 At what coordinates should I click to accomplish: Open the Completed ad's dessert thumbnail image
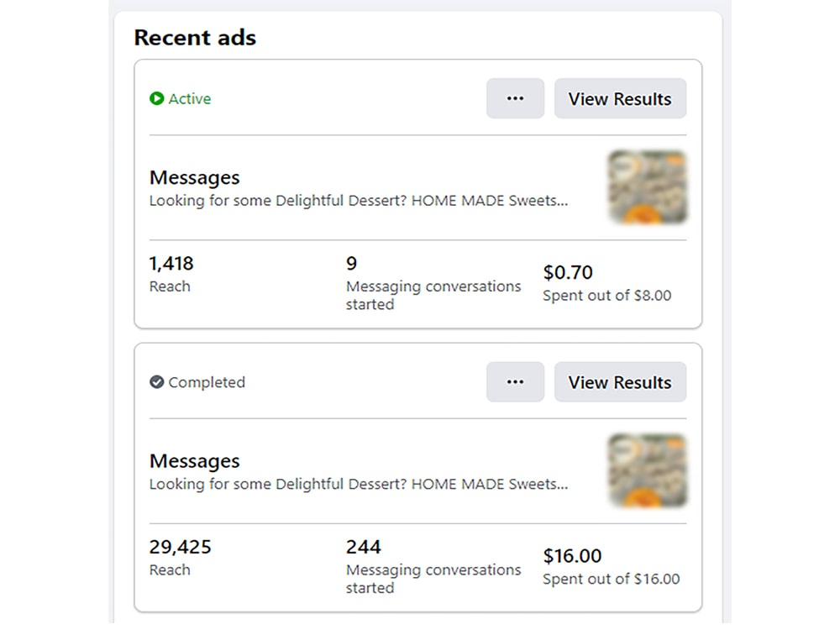[648, 470]
